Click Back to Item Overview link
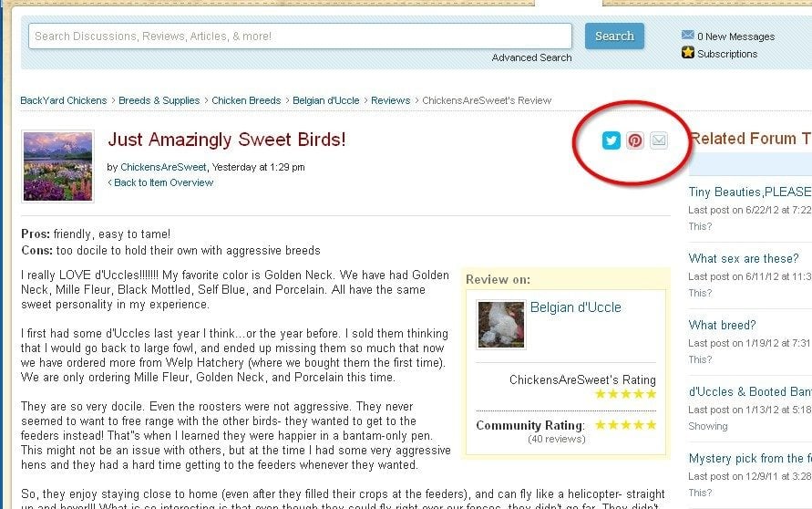The image size is (812, 509). (160, 182)
